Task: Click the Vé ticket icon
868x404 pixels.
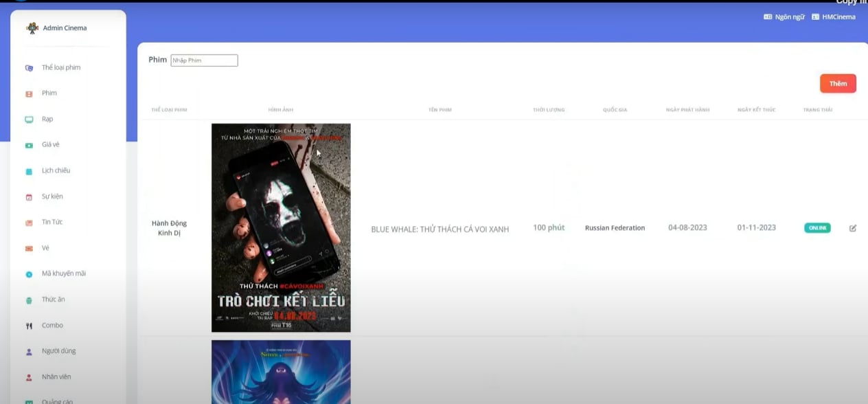Action: coord(29,248)
